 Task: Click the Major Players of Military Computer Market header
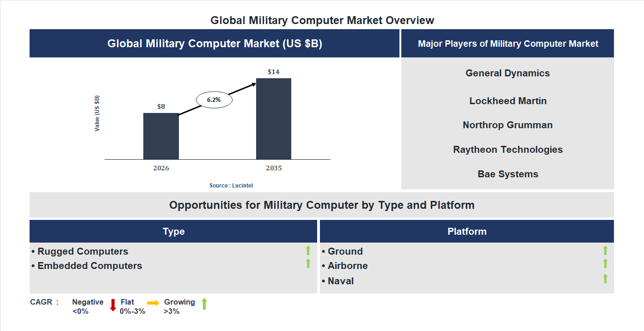(x=508, y=44)
